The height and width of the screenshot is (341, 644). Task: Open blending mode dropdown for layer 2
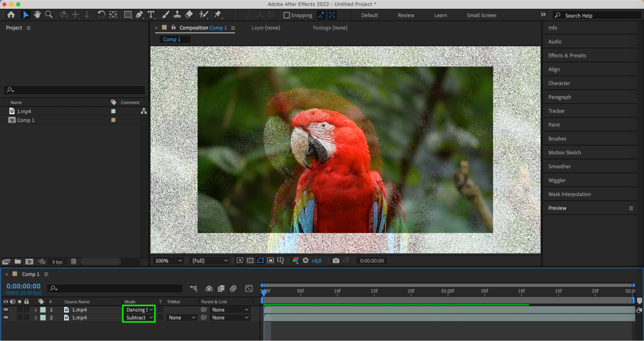point(139,317)
